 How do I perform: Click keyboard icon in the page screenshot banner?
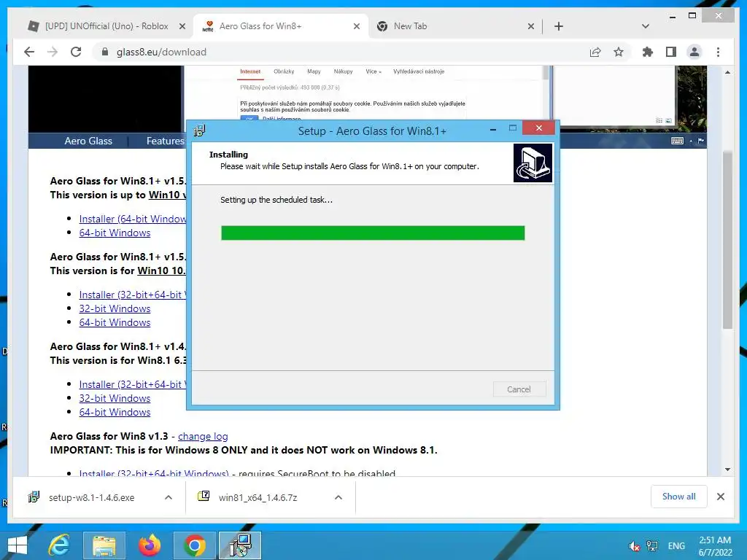click(677, 141)
